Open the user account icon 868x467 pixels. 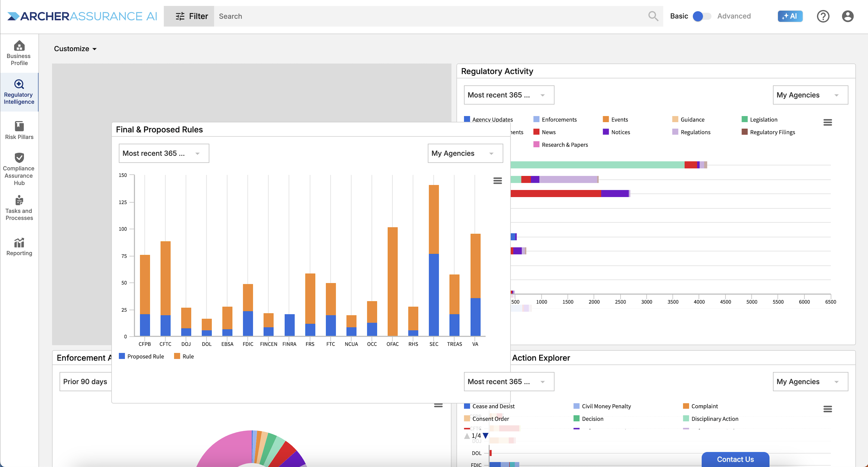(848, 16)
